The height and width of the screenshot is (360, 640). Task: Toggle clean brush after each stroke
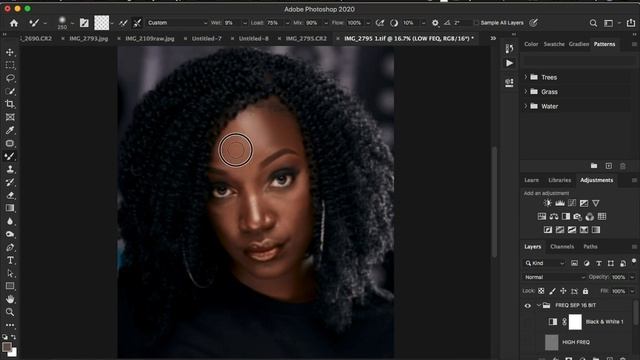coord(137,23)
